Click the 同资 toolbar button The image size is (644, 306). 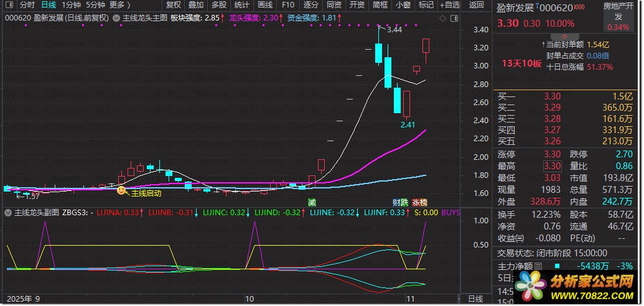click(334, 6)
